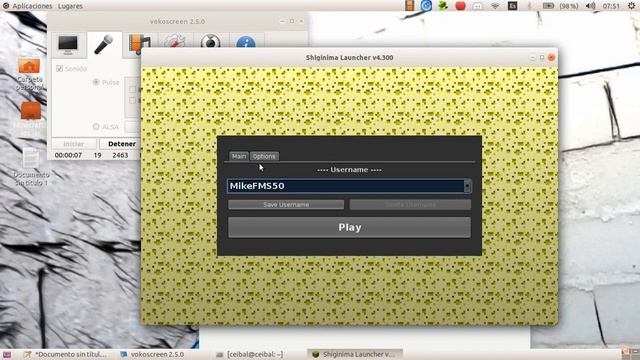Click the show desktop icon in the bottom panel
The height and width of the screenshot is (360, 640).
tap(7, 354)
